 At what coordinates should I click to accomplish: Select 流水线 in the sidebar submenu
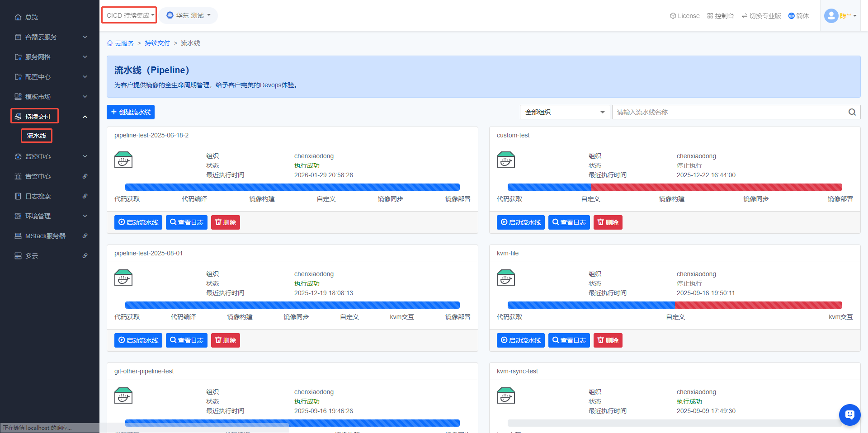pos(37,136)
